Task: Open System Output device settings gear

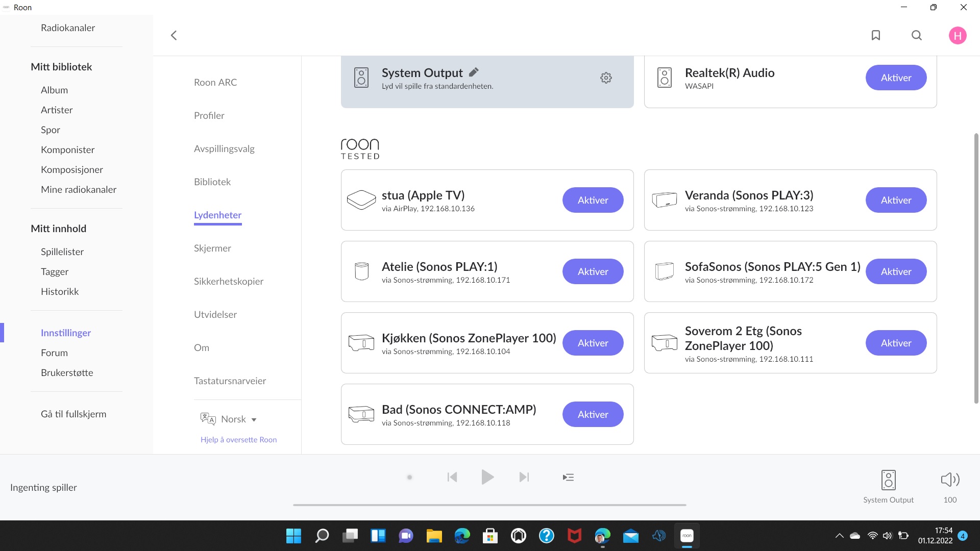Action: [x=606, y=78]
